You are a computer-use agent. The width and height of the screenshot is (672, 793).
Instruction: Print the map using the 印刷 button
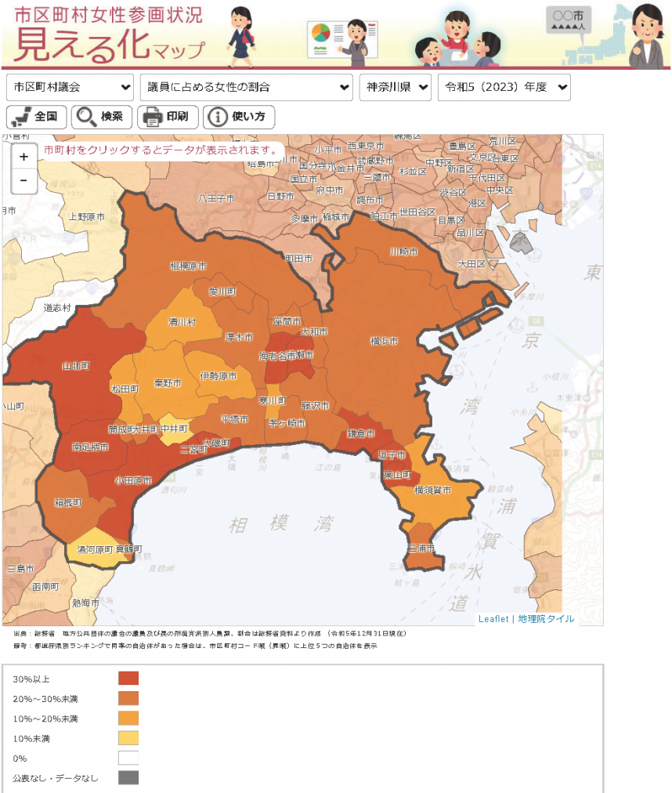167,117
